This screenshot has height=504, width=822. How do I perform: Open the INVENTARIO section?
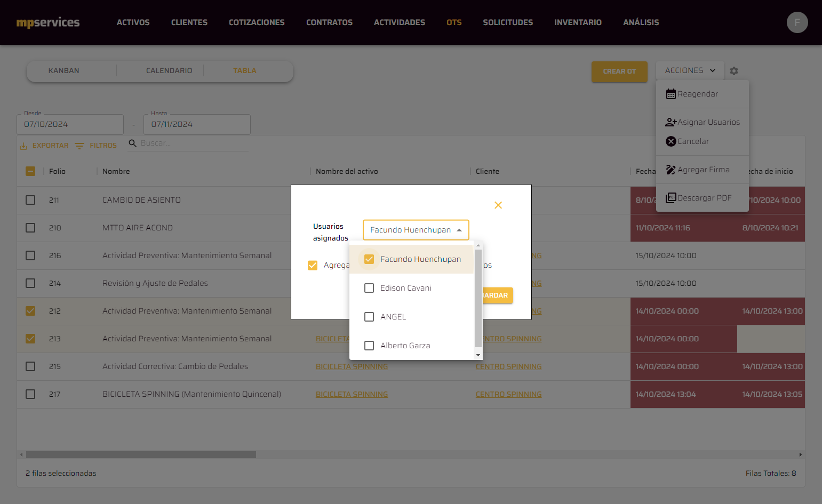(578, 22)
